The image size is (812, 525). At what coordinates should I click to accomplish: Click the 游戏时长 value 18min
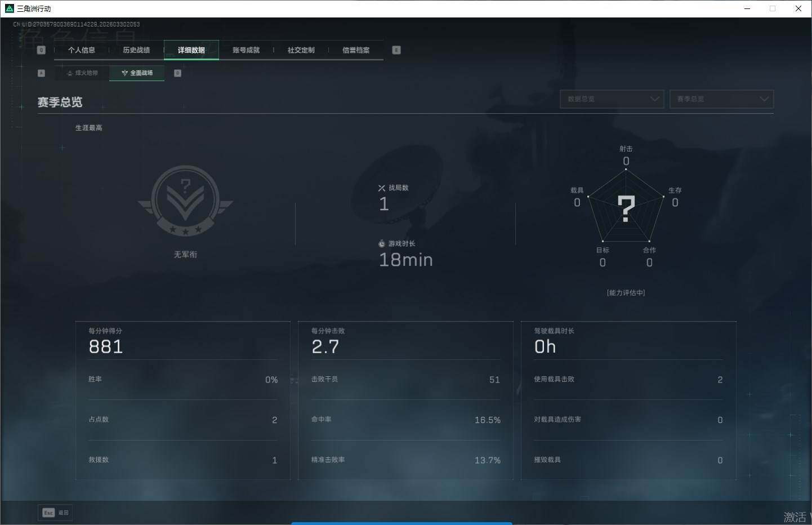coord(406,260)
